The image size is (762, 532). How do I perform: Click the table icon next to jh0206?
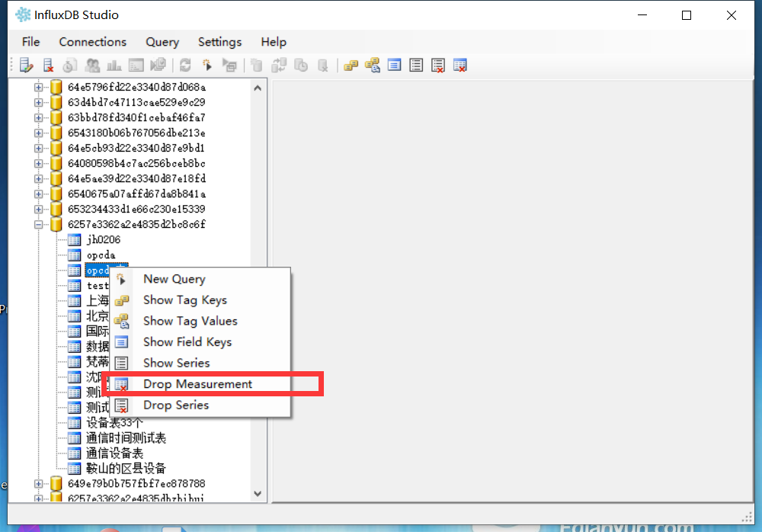click(75, 239)
